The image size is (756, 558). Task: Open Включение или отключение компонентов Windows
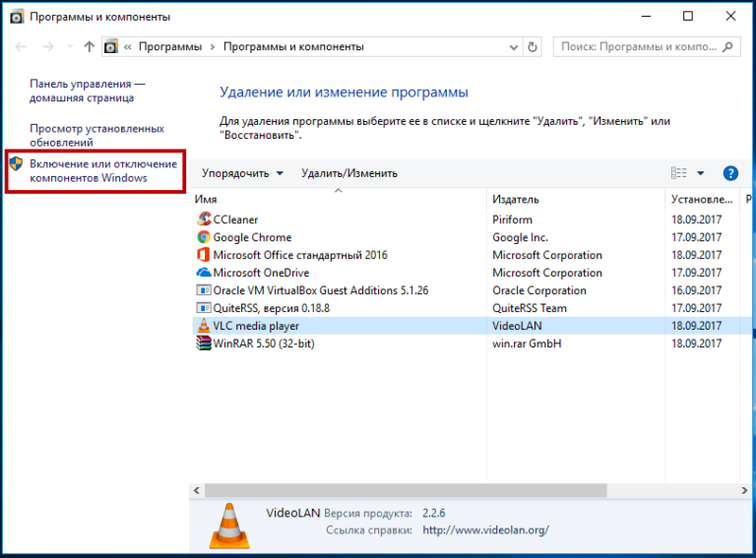point(103,170)
